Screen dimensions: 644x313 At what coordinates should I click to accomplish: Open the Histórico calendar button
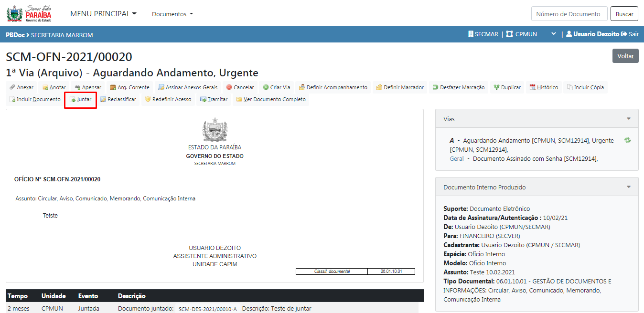[544, 87]
